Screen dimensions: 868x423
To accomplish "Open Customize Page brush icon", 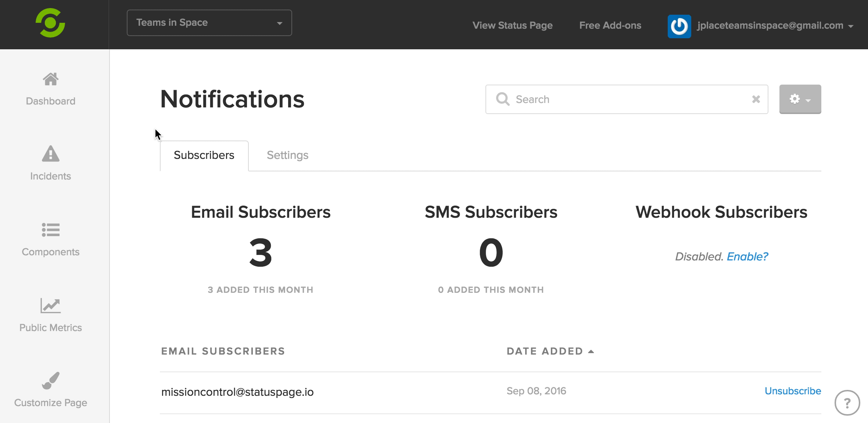I will (51, 381).
